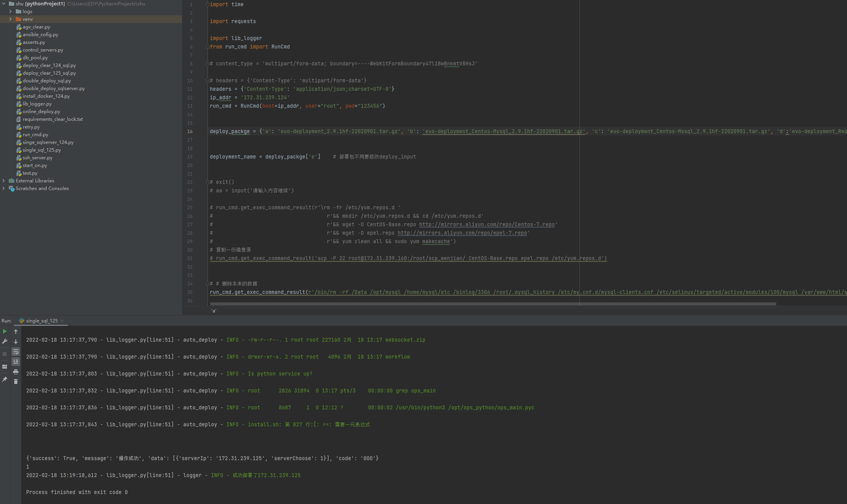Select test.py in project tree

pos(30,173)
